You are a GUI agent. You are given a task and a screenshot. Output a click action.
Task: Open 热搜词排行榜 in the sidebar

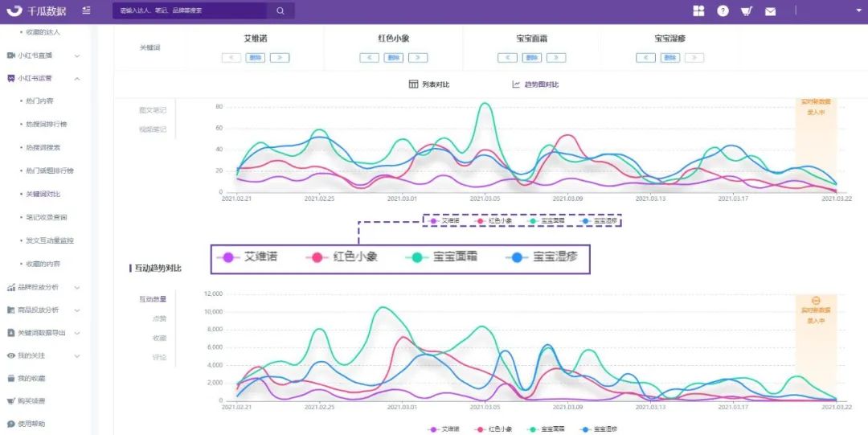[x=47, y=124]
